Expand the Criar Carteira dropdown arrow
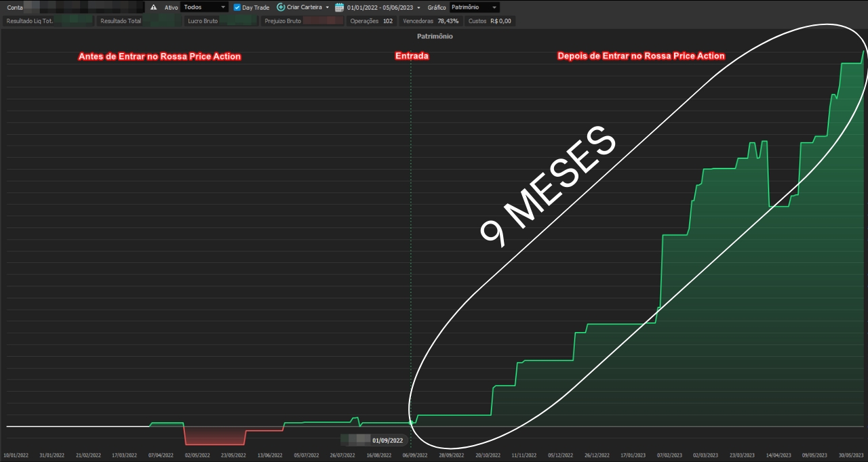 328,7
